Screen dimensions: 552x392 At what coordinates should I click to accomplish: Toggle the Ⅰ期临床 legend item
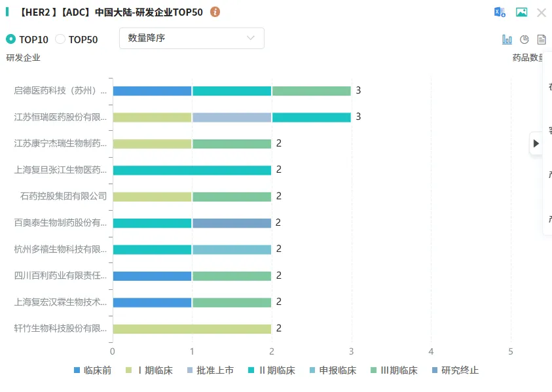coord(149,370)
